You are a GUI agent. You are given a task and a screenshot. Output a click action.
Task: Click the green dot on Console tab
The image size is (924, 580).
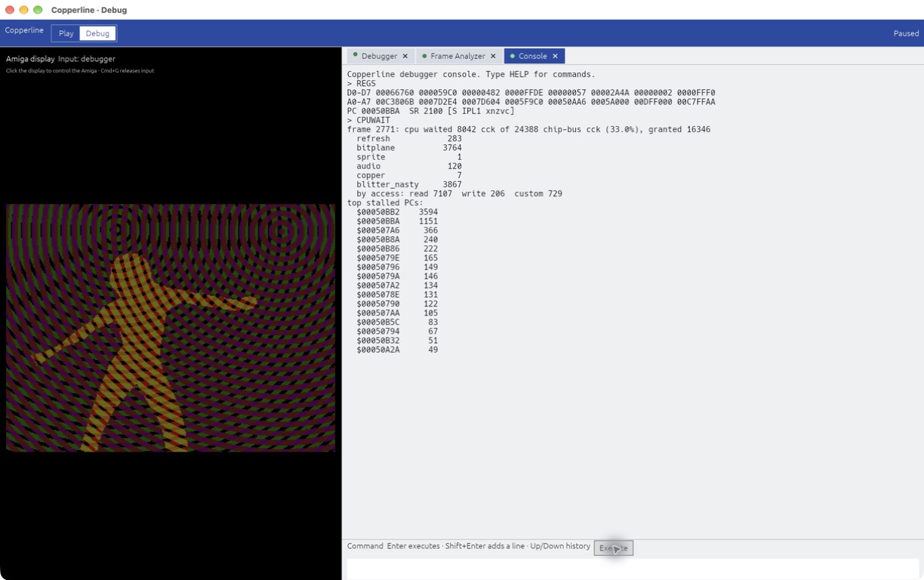tap(512, 55)
